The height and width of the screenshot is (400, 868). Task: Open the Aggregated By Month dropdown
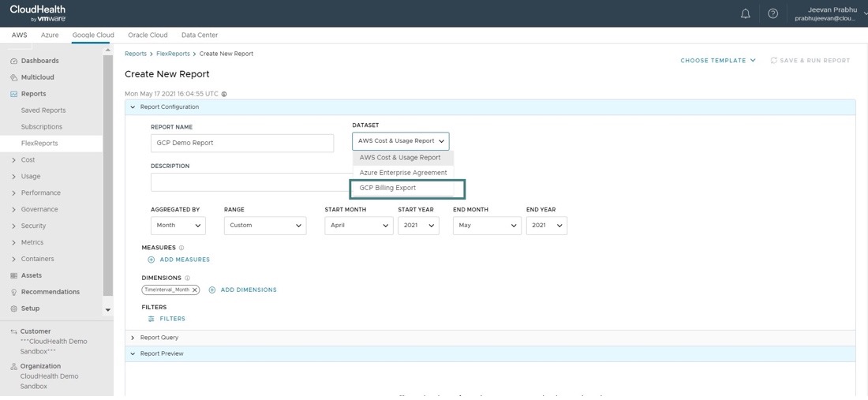[178, 226]
